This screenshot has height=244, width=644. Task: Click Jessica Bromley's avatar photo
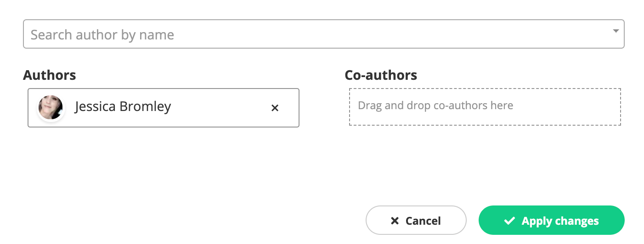pyautogui.click(x=51, y=108)
